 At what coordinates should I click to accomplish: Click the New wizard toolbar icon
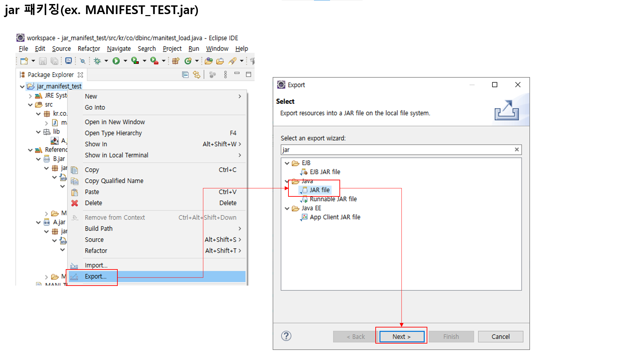click(x=24, y=61)
